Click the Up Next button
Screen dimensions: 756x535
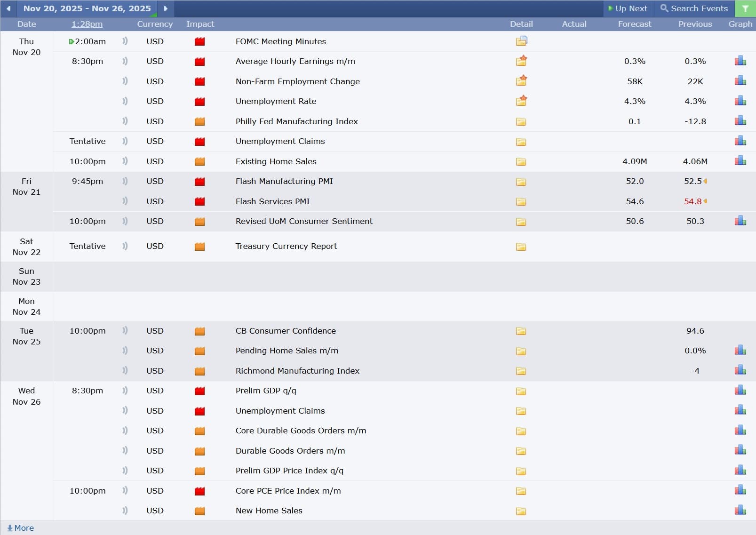pyautogui.click(x=628, y=8)
